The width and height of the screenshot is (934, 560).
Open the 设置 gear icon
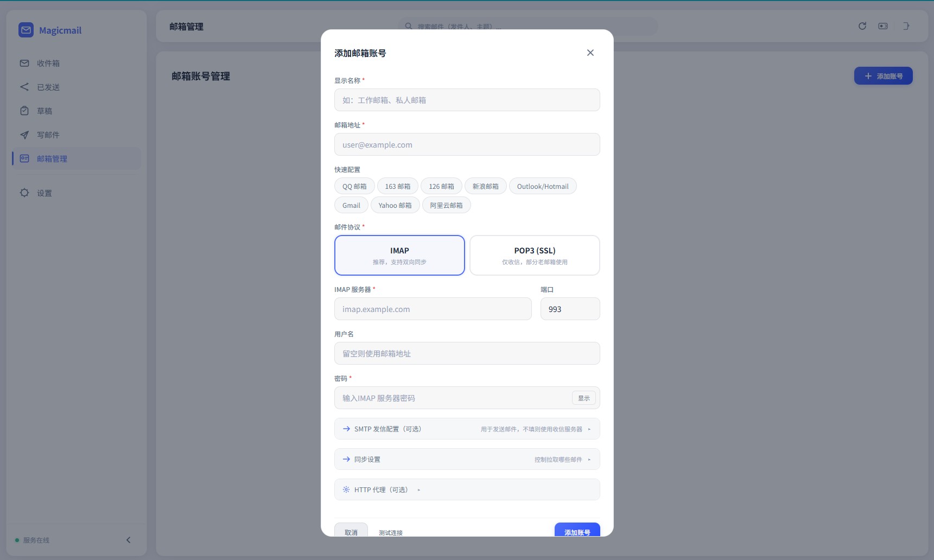click(24, 193)
